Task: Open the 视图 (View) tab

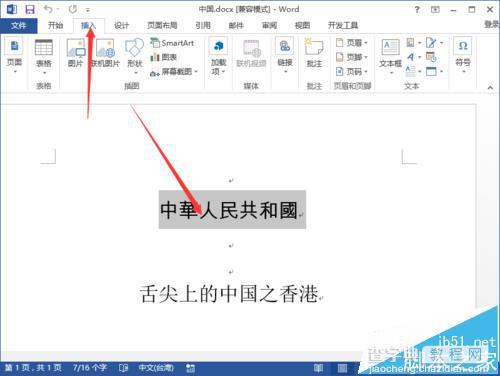Action: pos(302,25)
